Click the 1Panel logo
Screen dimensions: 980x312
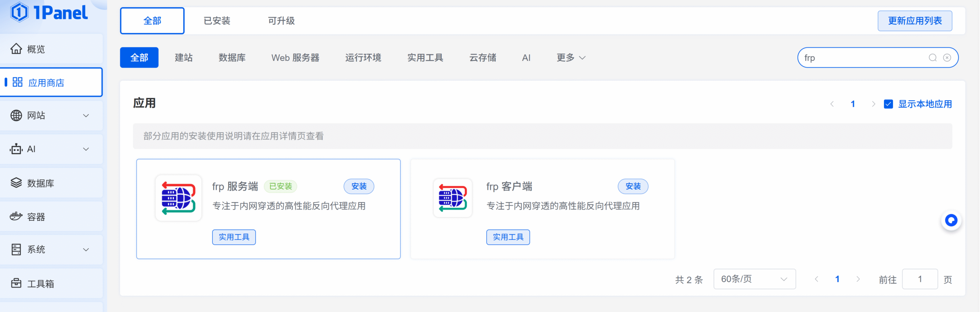coord(49,12)
